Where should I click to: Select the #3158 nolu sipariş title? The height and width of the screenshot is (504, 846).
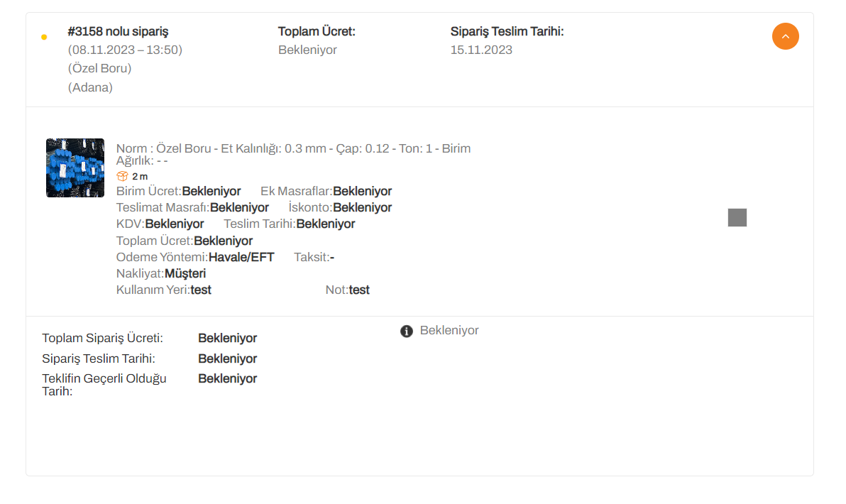[x=118, y=31]
